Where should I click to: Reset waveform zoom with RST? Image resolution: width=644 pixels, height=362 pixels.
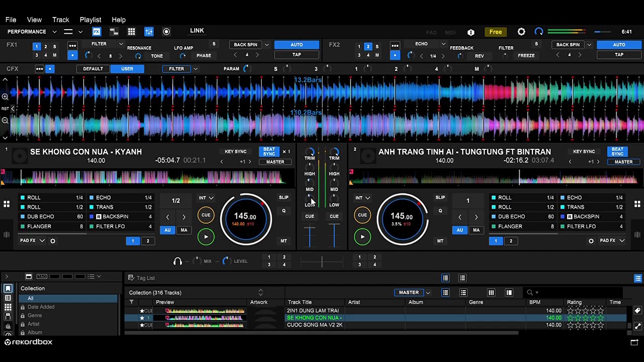(x=5, y=109)
